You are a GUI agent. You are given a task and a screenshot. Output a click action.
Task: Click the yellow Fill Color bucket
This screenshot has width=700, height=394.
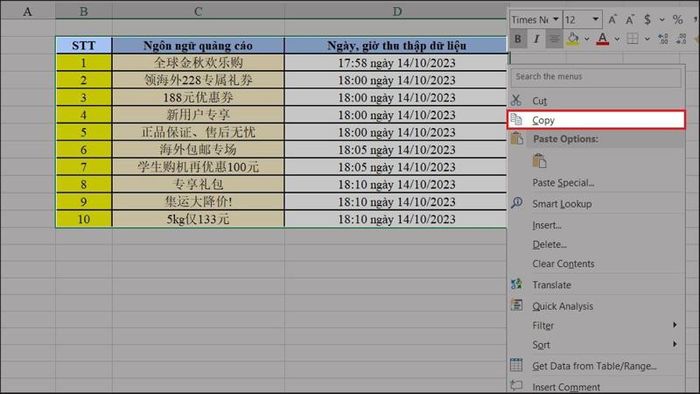(573, 39)
